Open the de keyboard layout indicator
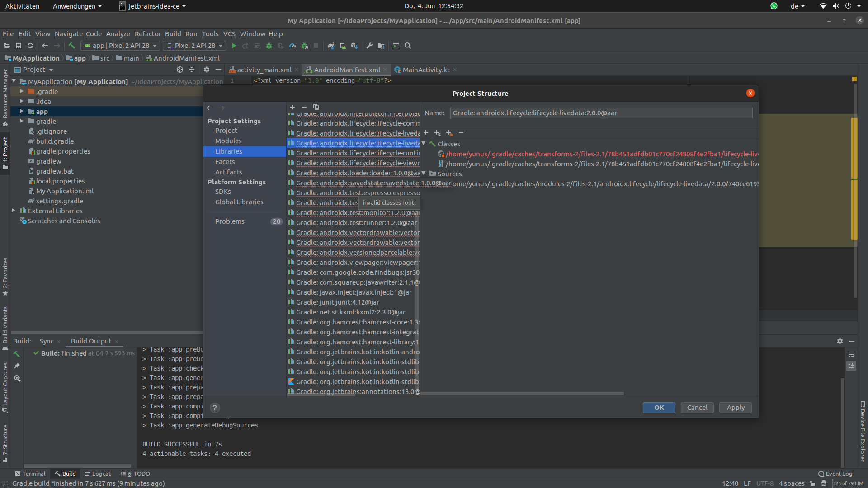This screenshot has height=488, width=868. pyautogui.click(x=798, y=6)
